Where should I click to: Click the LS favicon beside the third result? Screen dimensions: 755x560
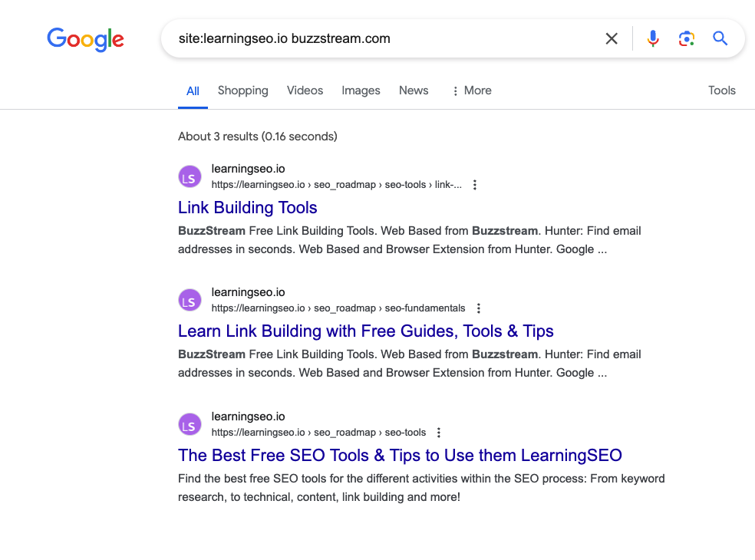coord(190,424)
